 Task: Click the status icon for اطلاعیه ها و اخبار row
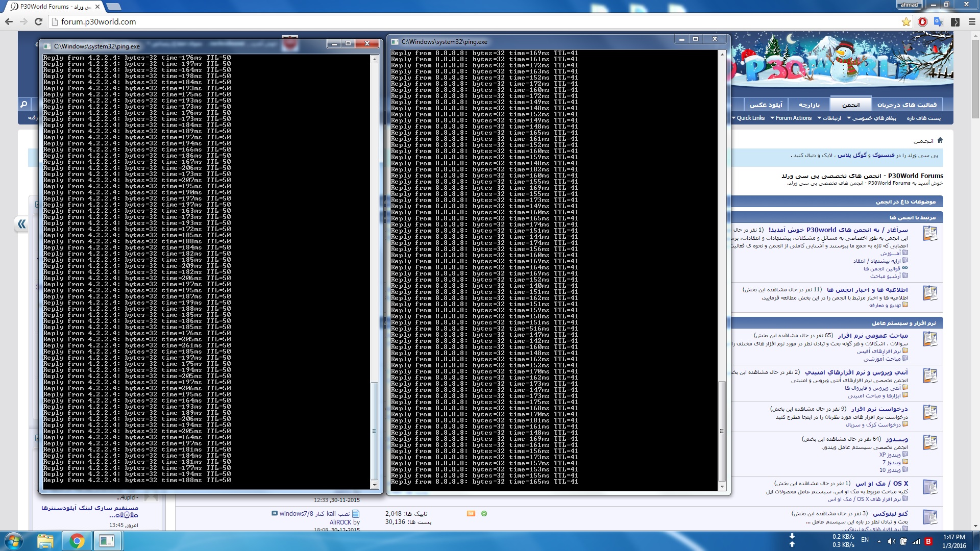[930, 293]
